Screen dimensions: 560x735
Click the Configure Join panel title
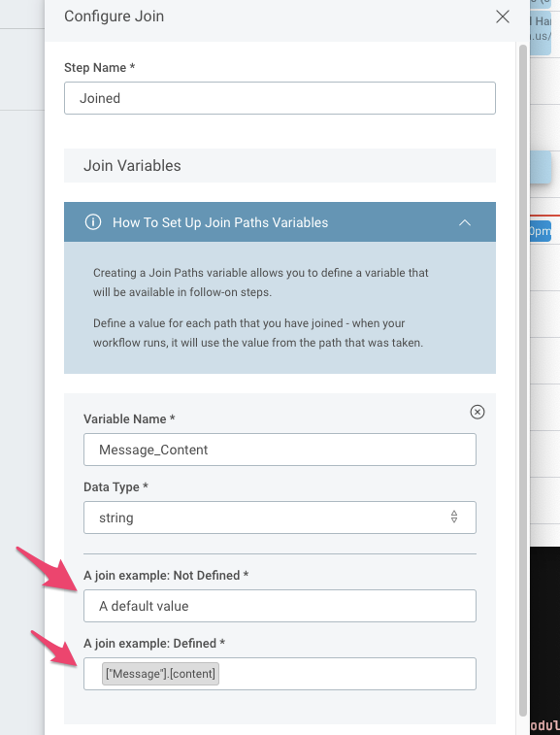[x=114, y=16]
